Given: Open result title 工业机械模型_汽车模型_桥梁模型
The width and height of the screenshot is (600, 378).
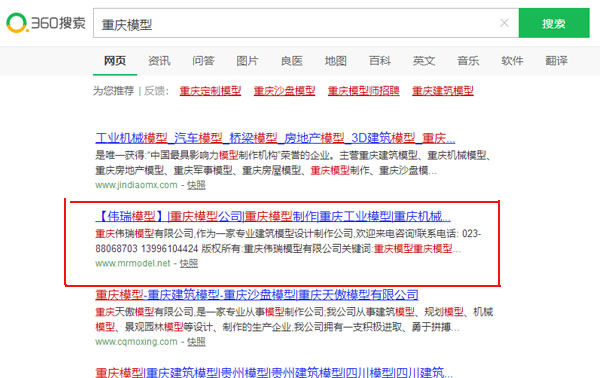Looking at the screenshot, I should click(275, 138).
